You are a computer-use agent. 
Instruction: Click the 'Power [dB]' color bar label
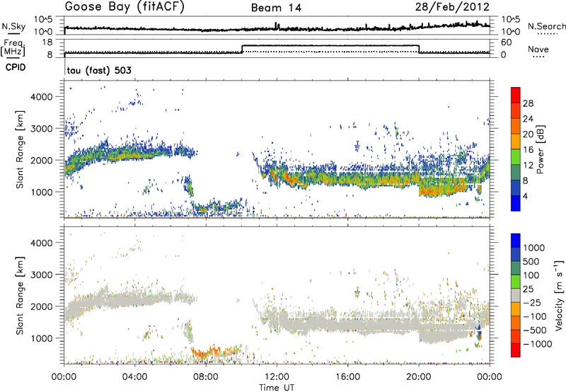(541, 149)
